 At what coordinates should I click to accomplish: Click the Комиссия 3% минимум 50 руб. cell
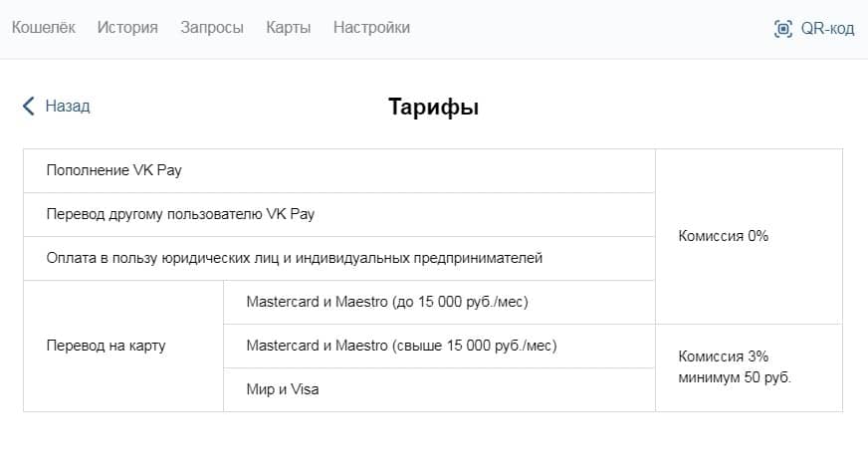(749, 367)
